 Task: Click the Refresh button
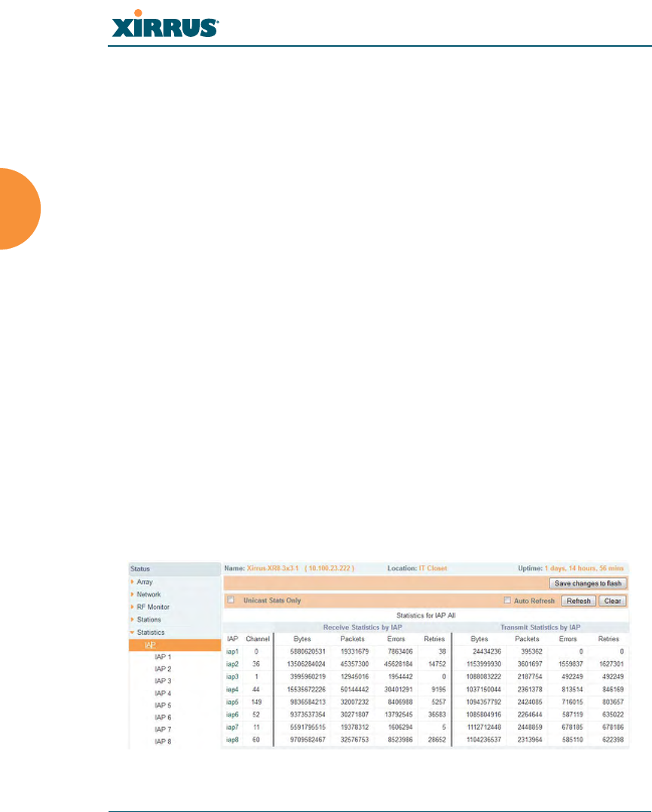pos(578,601)
